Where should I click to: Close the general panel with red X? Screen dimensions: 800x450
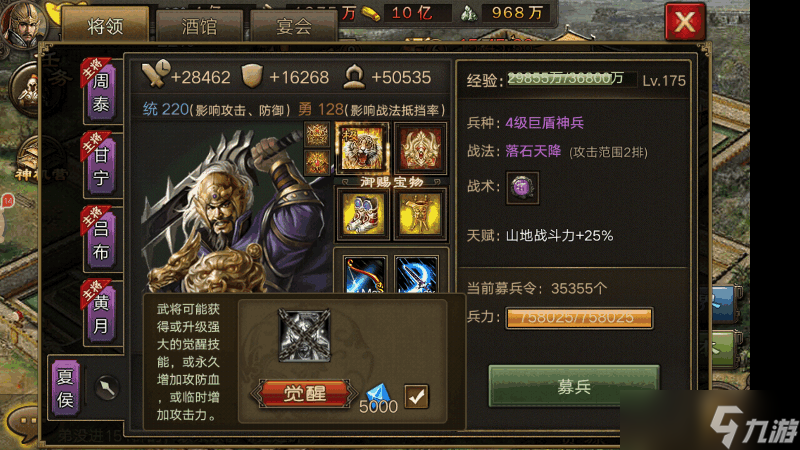(x=685, y=22)
